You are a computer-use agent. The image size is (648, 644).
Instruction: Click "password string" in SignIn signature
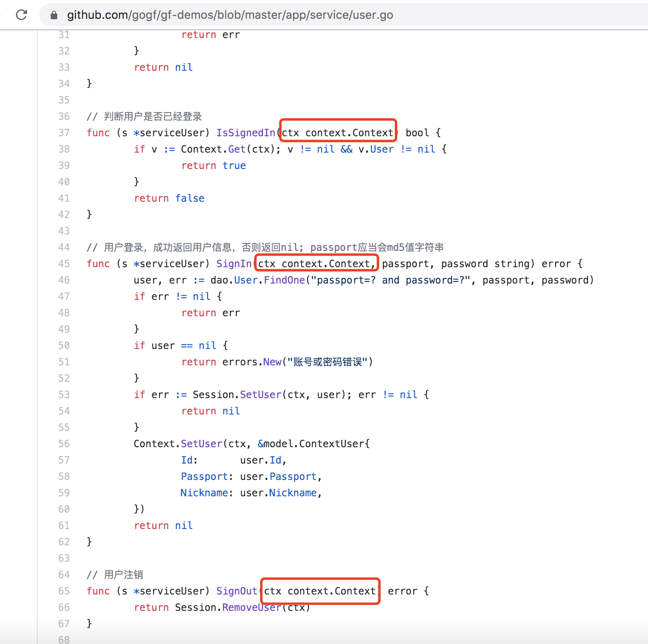click(485, 264)
